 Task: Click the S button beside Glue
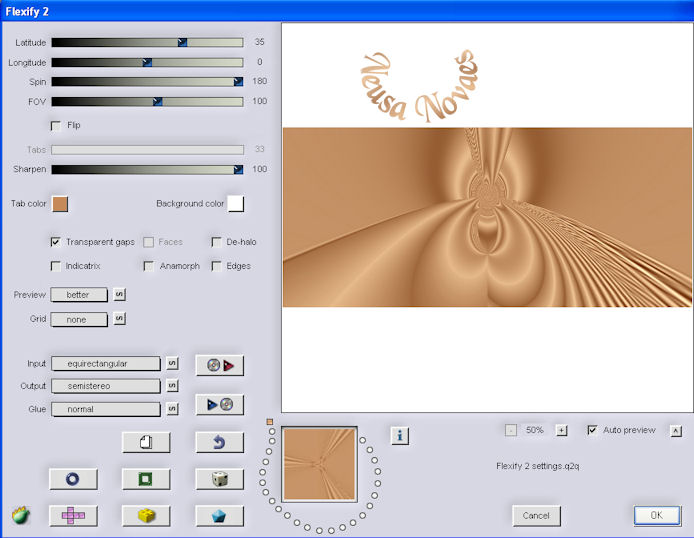coord(172,408)
